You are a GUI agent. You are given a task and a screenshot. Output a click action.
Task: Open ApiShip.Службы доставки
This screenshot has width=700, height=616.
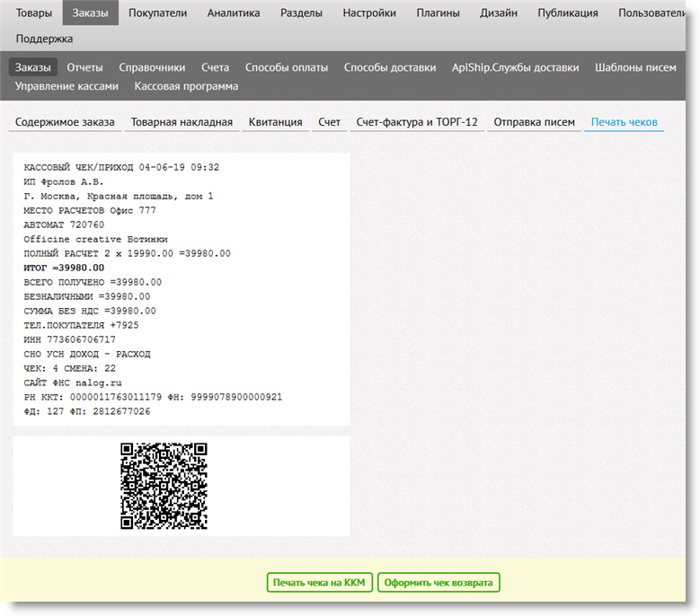(515, 67)
